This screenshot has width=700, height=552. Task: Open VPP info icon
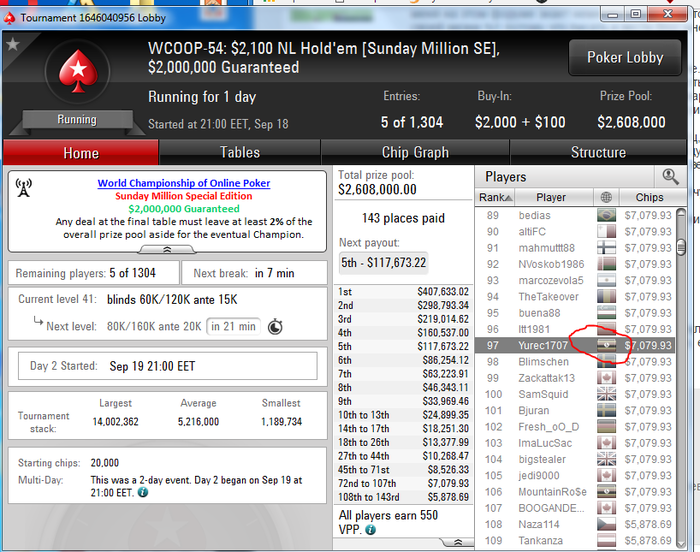[371, 530]
